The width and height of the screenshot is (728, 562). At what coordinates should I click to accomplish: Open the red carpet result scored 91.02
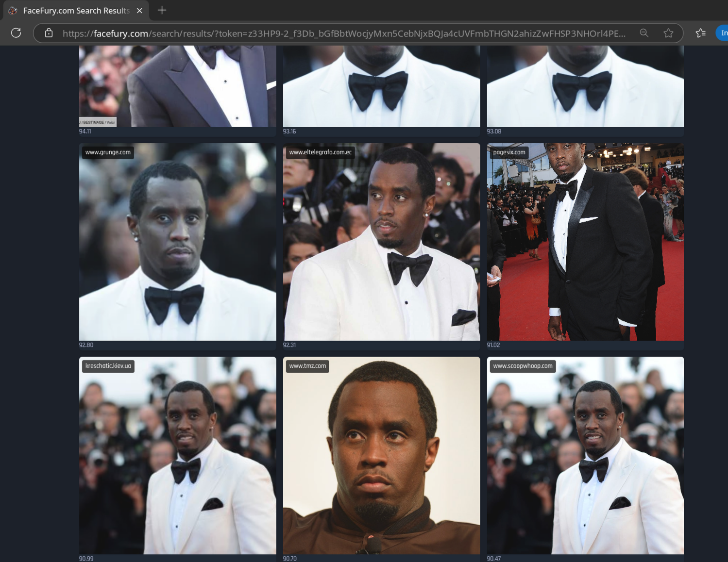[586, 242]
